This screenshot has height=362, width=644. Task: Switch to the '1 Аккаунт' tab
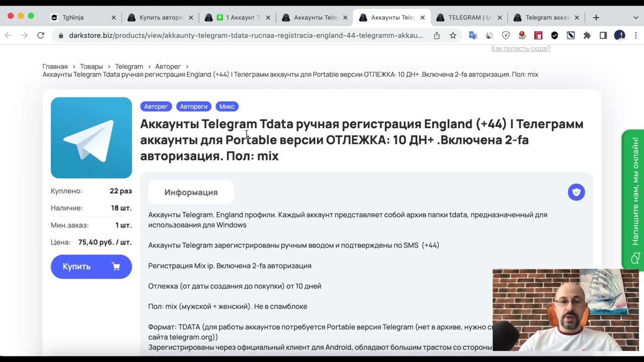coord(236,17)
